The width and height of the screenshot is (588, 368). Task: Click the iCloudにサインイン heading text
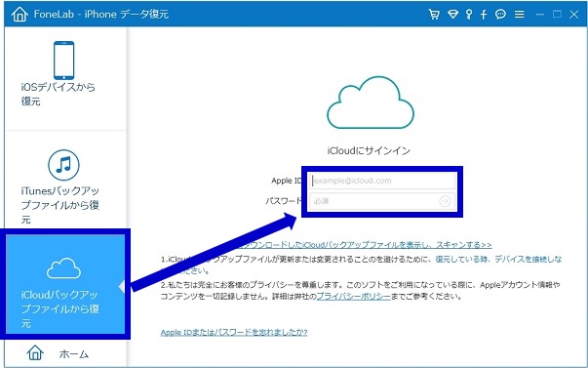pos(369,150)
